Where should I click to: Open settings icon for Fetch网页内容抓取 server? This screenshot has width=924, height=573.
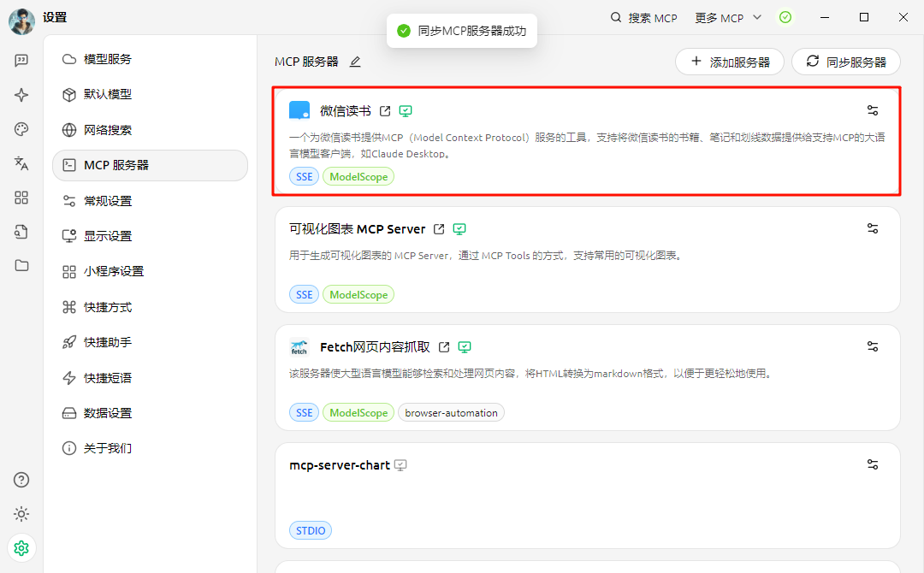tap(872, 346)
